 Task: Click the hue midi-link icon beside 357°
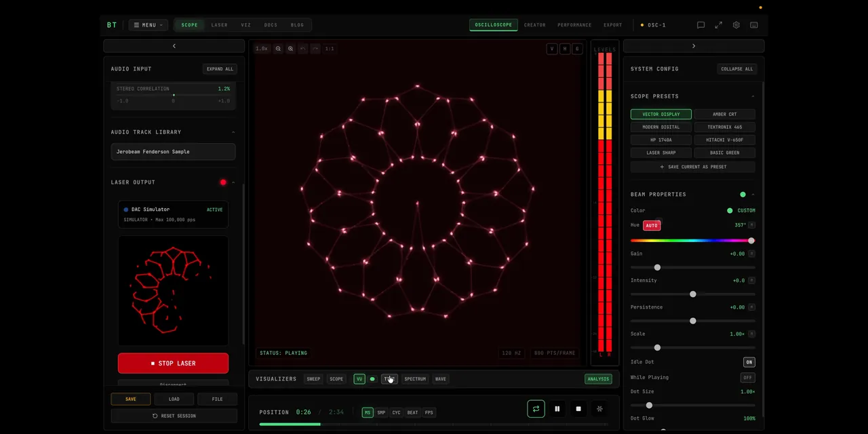(x=751, y=225)
